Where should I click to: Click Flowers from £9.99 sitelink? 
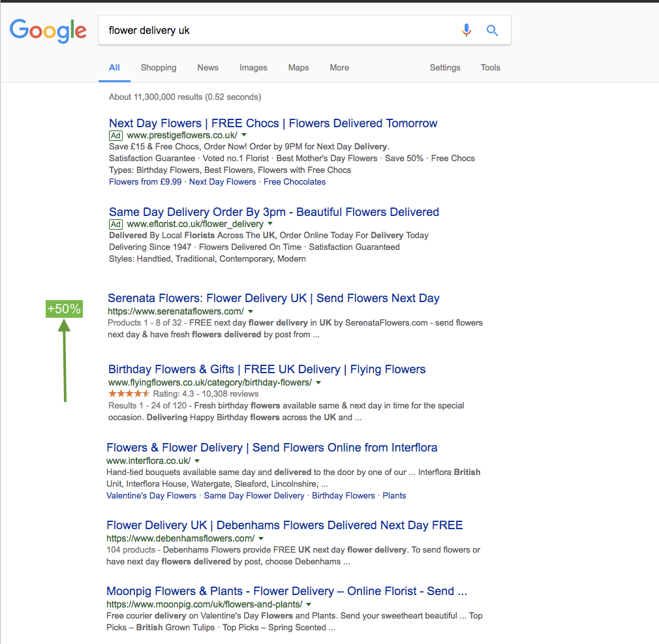tap(145, 182)
